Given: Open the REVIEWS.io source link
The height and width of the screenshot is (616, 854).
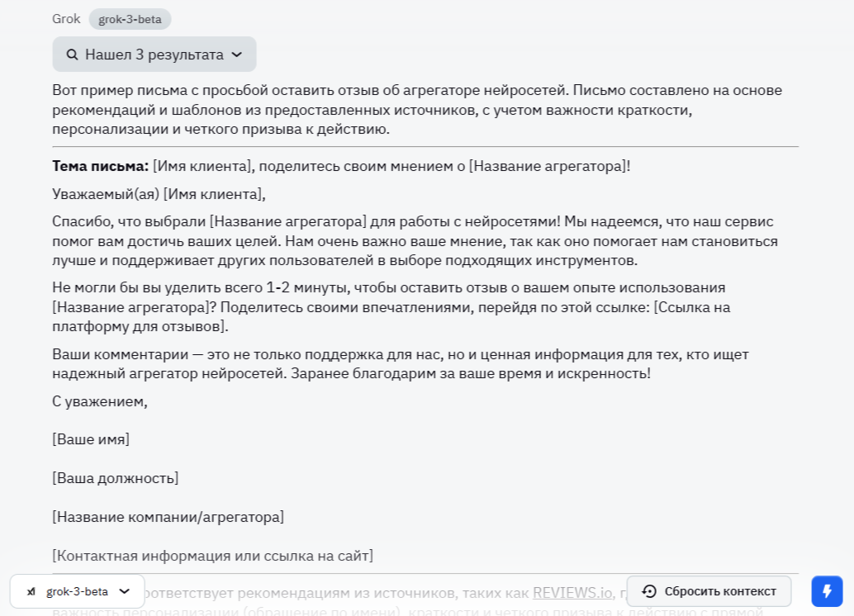Looking at the screenshot, I should [x=572, y=593].
